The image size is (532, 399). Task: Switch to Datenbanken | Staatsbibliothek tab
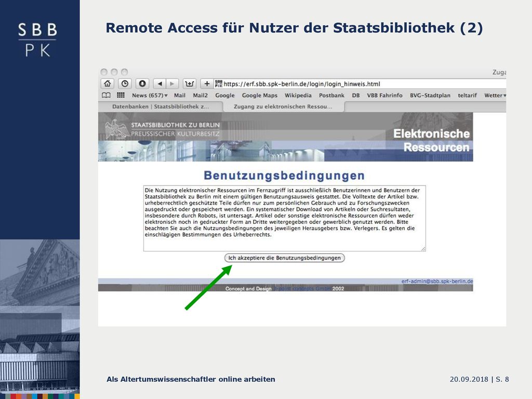161,107
